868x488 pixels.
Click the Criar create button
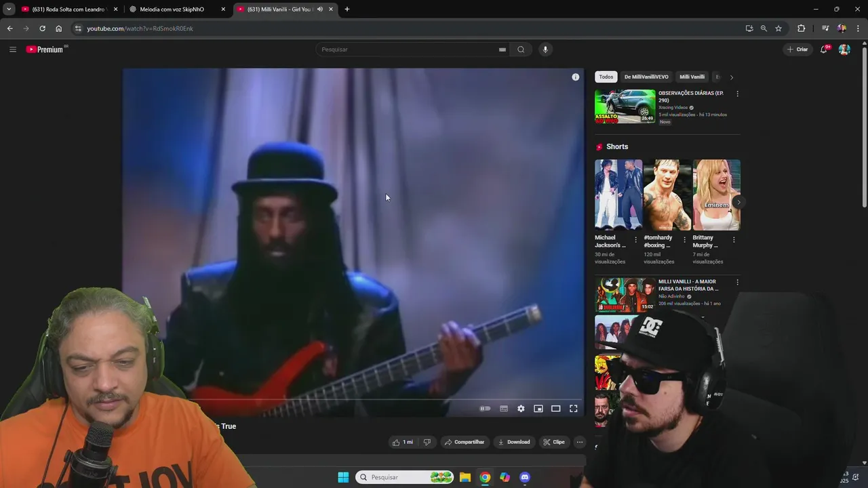tap(797, 49)
